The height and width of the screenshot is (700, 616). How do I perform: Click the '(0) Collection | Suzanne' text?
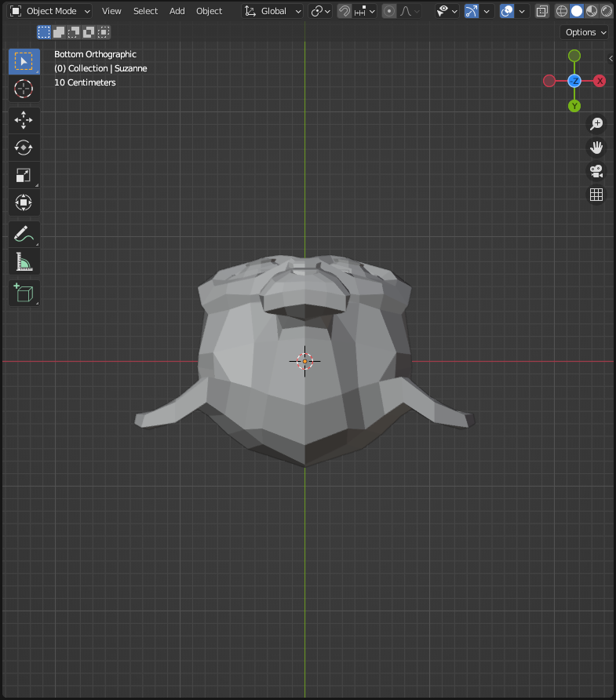coord(100,68)
